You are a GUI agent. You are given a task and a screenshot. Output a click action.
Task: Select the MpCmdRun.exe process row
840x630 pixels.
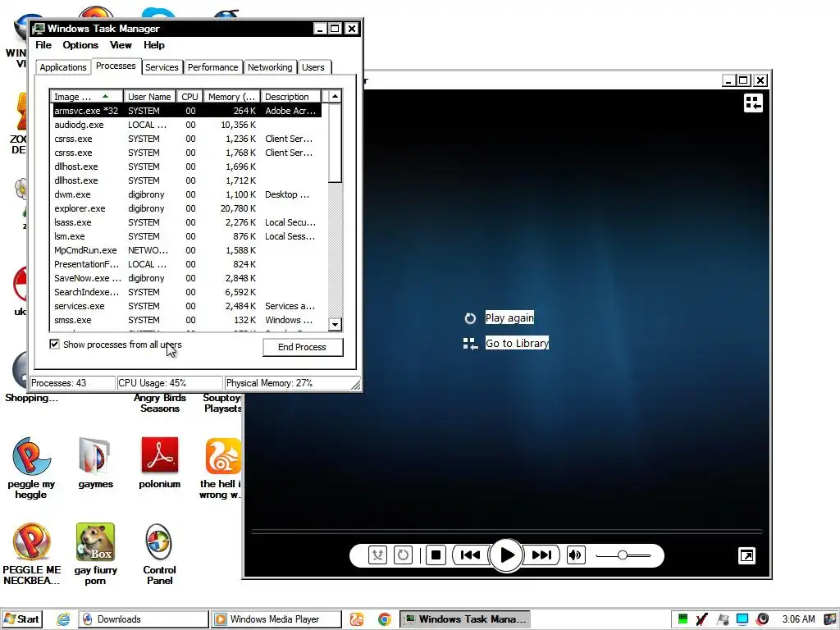point(187,250)
